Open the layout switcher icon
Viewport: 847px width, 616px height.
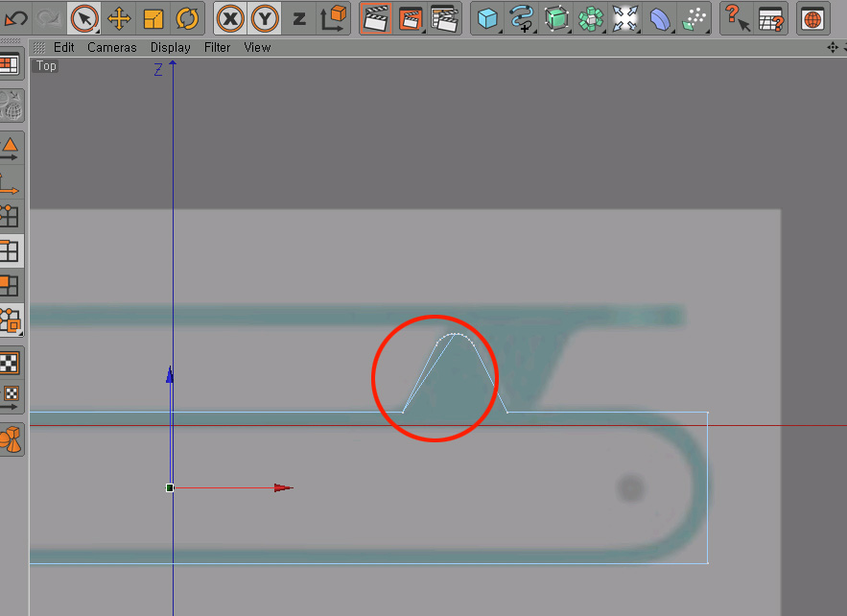10,65
